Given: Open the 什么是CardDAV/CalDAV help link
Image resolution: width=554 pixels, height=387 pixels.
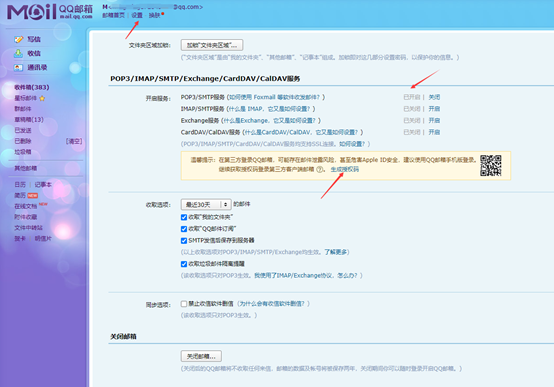Looking at the screenshot, I should [301, 132].
